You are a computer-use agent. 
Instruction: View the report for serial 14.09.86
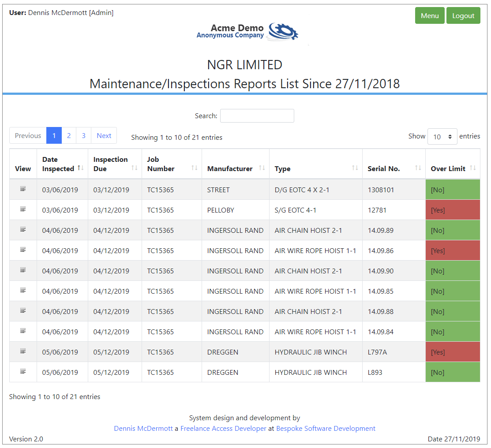23,250
